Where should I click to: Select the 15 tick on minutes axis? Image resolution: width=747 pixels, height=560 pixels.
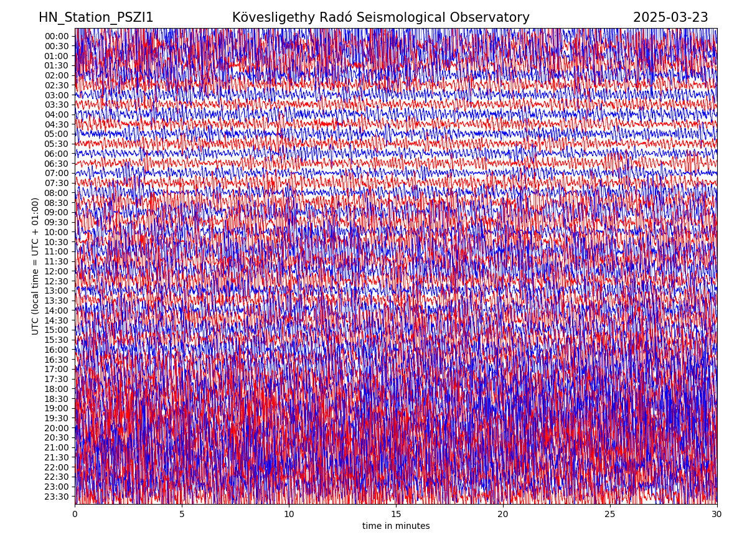tap(396, 515)
